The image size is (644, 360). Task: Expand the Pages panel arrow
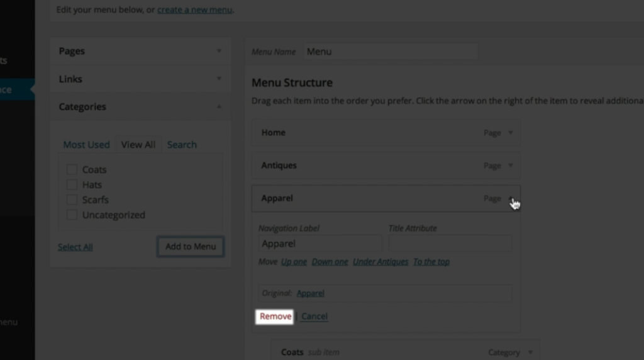(219, 51)
